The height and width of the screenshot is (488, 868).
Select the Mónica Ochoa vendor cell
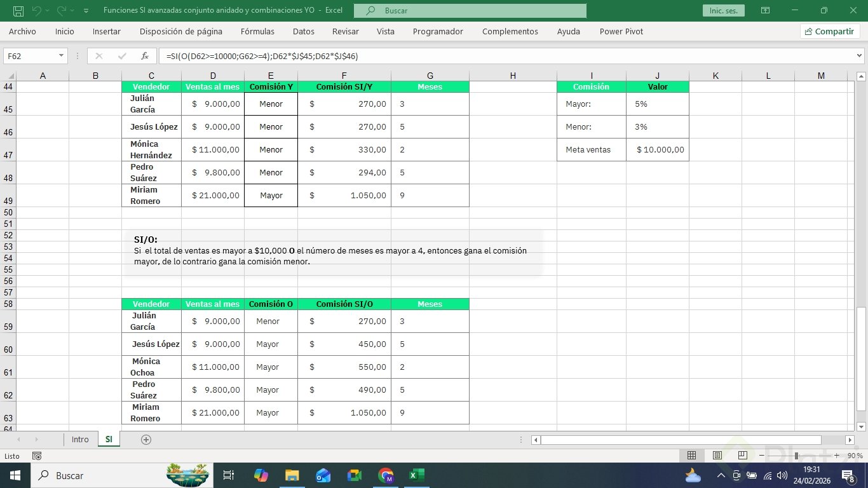click(x=151, y=367)
